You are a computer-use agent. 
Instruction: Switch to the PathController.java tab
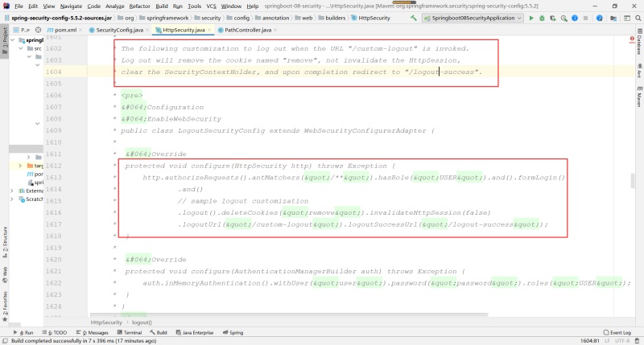pyautogui.click(x=248, y=30)
